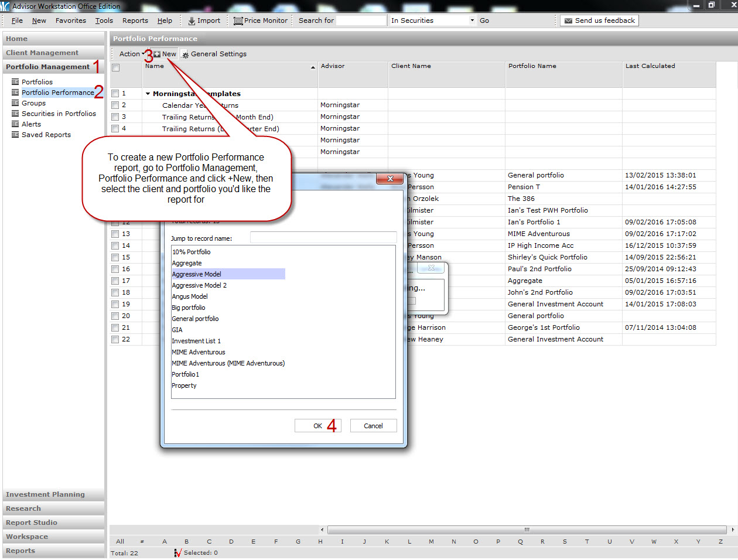Click the Import toolbar icon
This screenshot has height=560, width=738.
192,21
